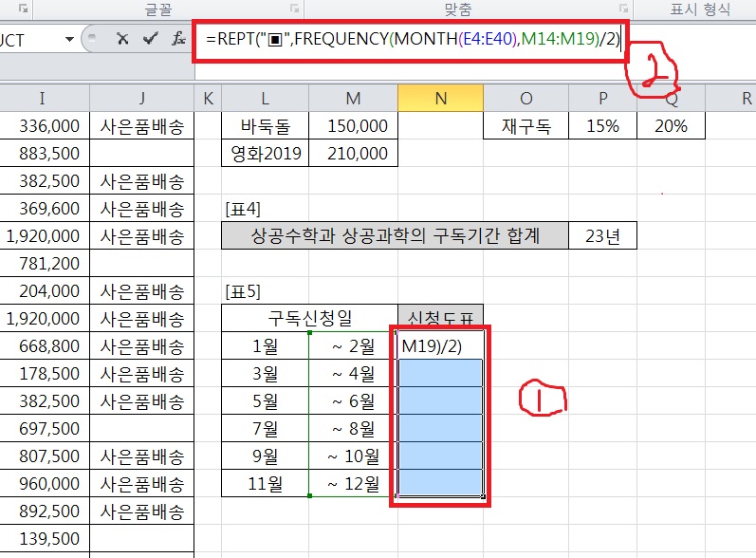Select column M header
The image size is (756, 558).
pyautogui.click(x=353, y=98)
